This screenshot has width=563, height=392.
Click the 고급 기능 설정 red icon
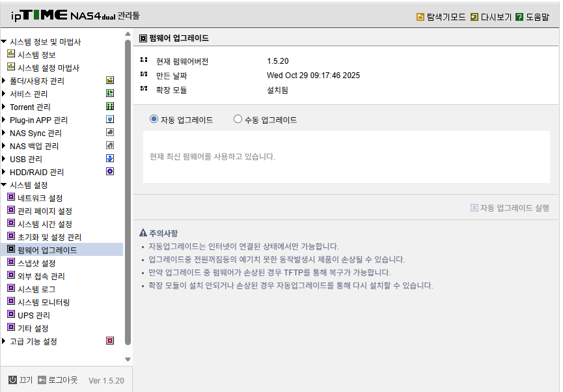tap(110, 341)
